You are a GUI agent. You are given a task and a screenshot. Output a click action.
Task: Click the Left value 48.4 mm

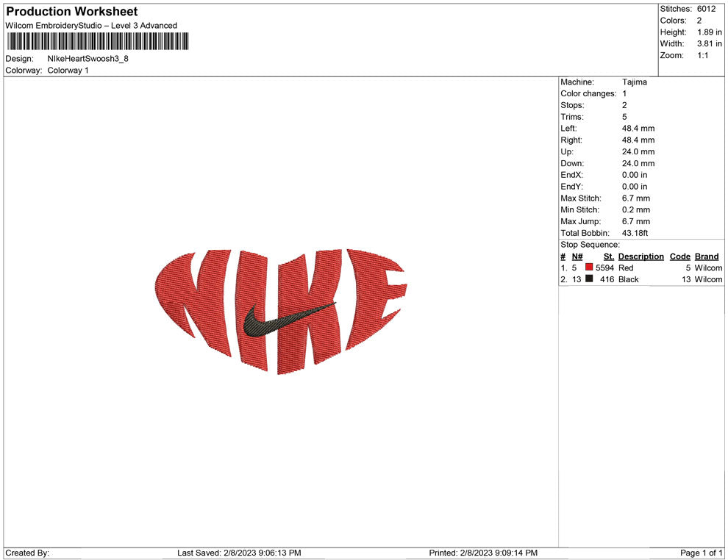click(x=638, y=128)
